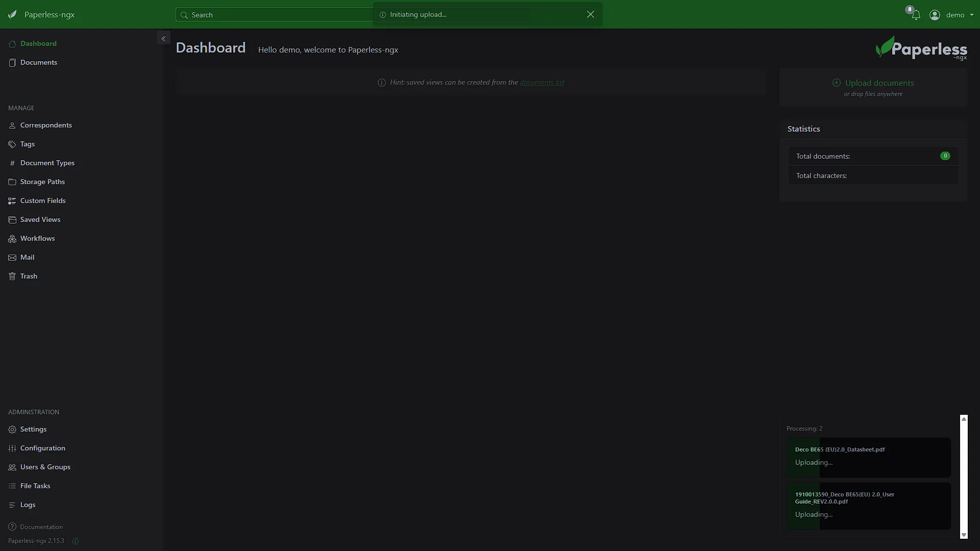The width and height of the screenshot is (980, 551).
Task: Click the Settings gear icon
Action: click(12, 429)
